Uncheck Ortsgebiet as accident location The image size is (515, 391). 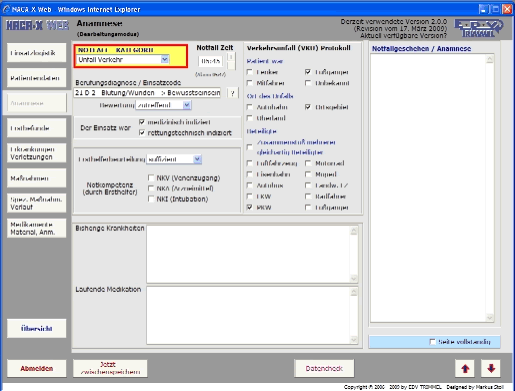[x=308, y=107]
